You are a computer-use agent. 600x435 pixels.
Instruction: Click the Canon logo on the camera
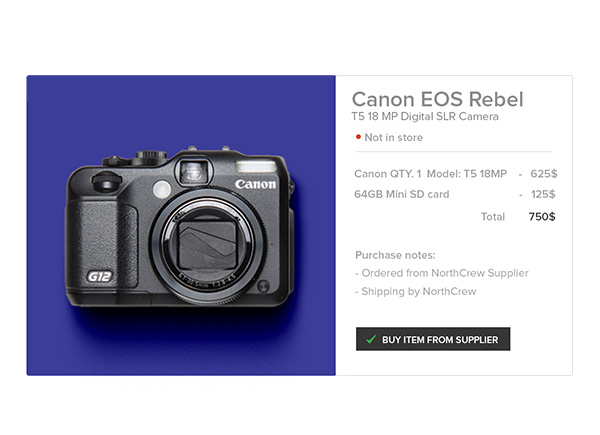pos(255,185)
